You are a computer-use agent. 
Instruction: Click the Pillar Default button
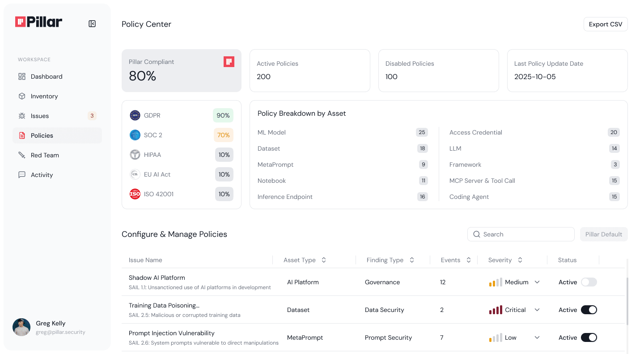coord(604,234)
